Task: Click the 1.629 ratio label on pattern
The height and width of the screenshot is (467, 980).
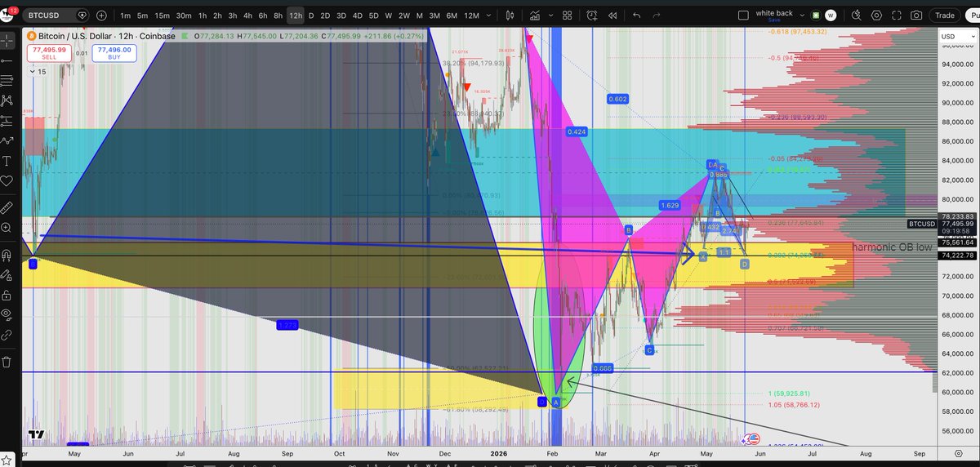Action: tap(670, 204)
